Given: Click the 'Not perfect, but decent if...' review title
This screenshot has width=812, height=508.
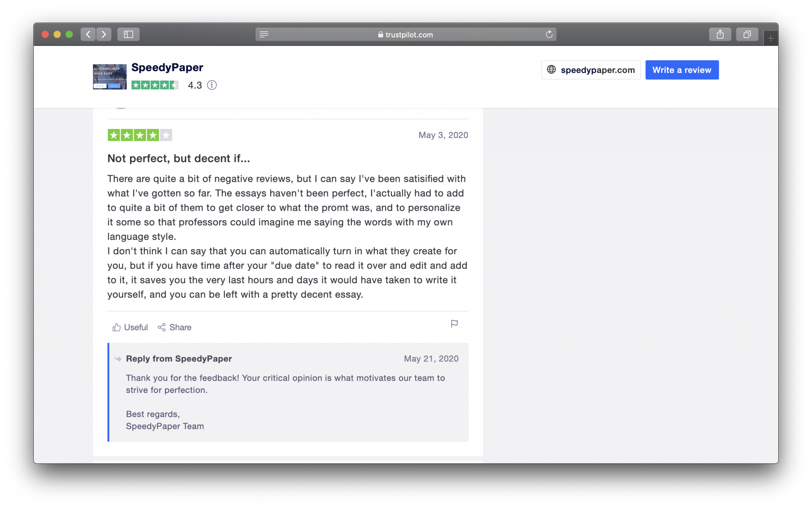Looking at the screenshot, I should pyautogui.click(x=179, y=158).
